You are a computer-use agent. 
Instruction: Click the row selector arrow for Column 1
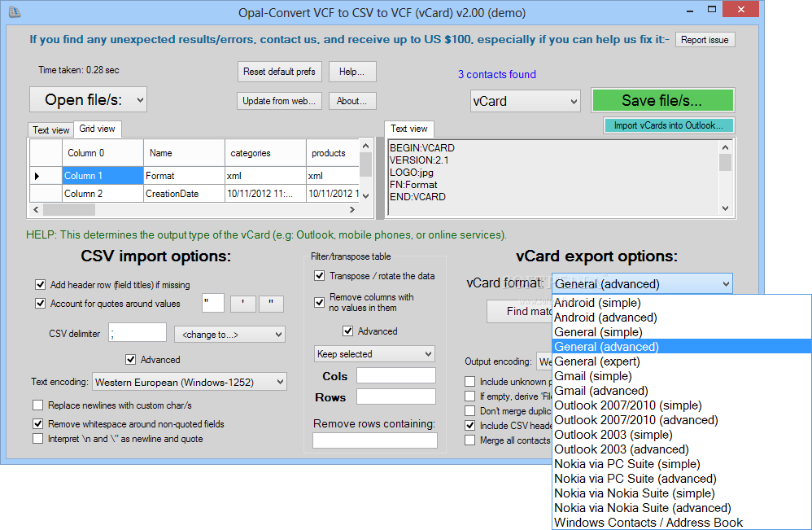pos(46,176)
